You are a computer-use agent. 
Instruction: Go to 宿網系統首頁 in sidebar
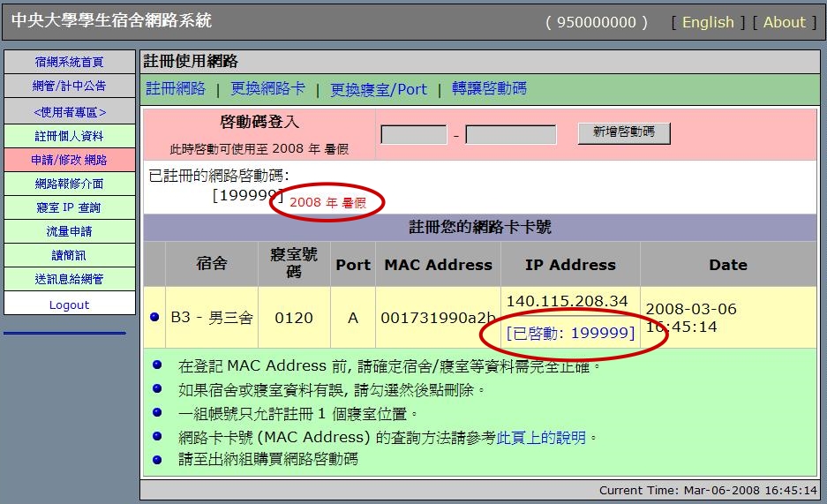[69, 62]
